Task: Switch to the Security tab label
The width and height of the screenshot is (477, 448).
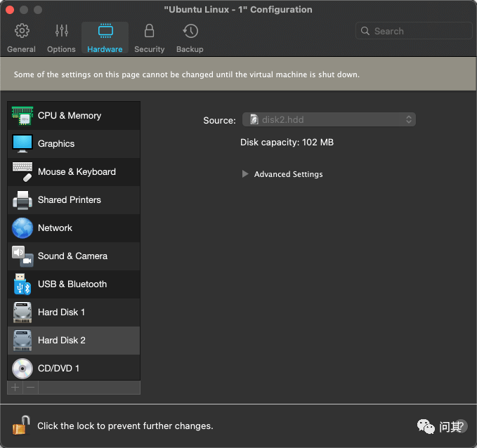Action: coord(150,49)
